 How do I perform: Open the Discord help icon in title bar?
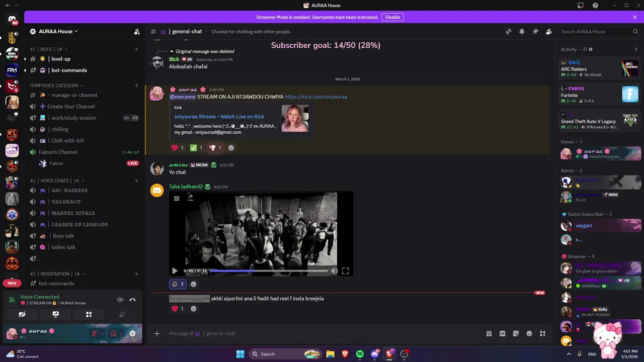(595, 6)
